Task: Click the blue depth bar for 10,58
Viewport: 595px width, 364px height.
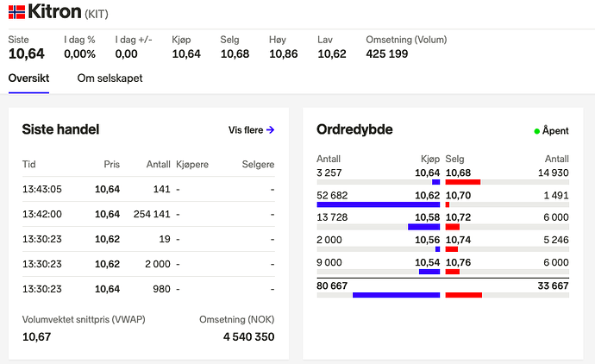Action: [424, 227]
